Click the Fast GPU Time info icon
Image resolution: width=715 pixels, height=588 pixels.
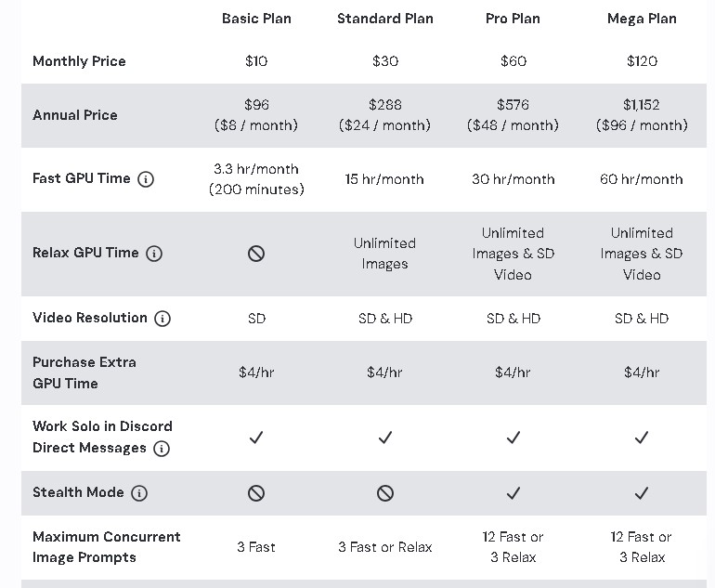tap(146, 179)
